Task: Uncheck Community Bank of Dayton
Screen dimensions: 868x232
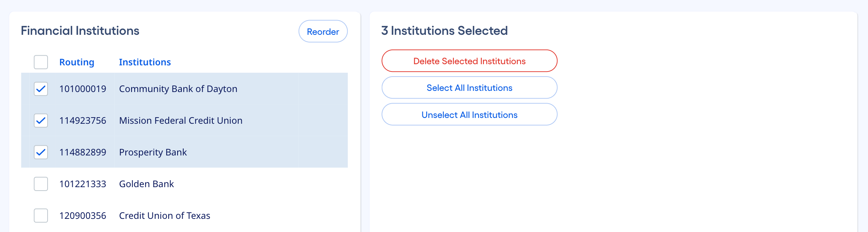Action: click(x=41, y=89)
